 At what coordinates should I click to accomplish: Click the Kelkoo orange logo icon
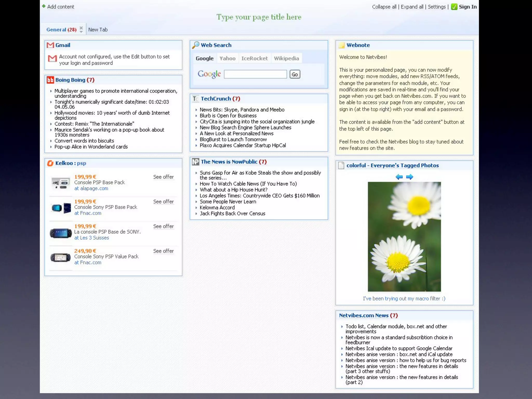(x=50, y=163)
